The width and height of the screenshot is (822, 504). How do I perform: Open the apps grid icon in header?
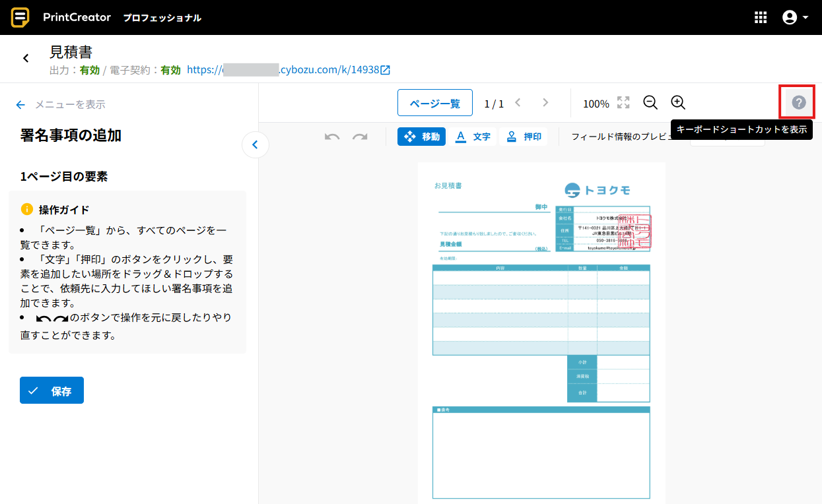click(x=761, y=18)
